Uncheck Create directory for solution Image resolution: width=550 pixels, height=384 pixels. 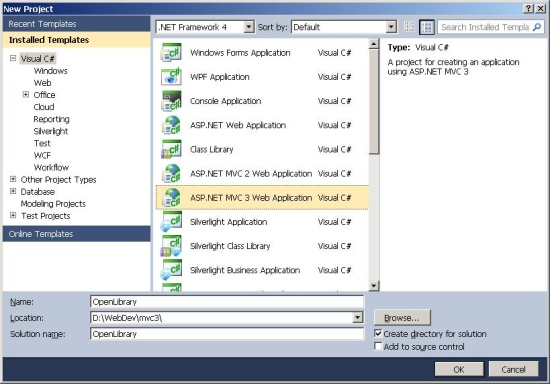(378, 334)
